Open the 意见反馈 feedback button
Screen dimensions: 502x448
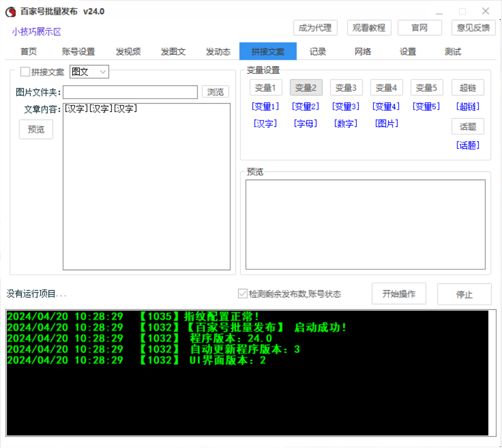coord(473,28)
